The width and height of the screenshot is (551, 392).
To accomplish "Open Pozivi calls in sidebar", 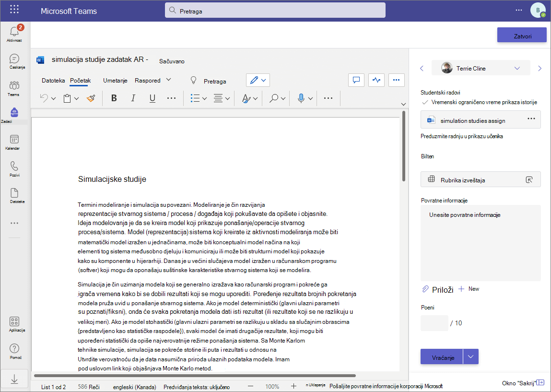I will point(14,169).
